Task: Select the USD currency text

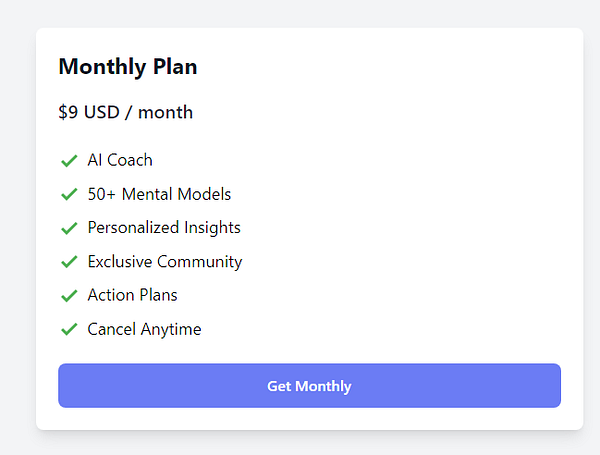Action: pyautogui.click(x=101, y=112)
